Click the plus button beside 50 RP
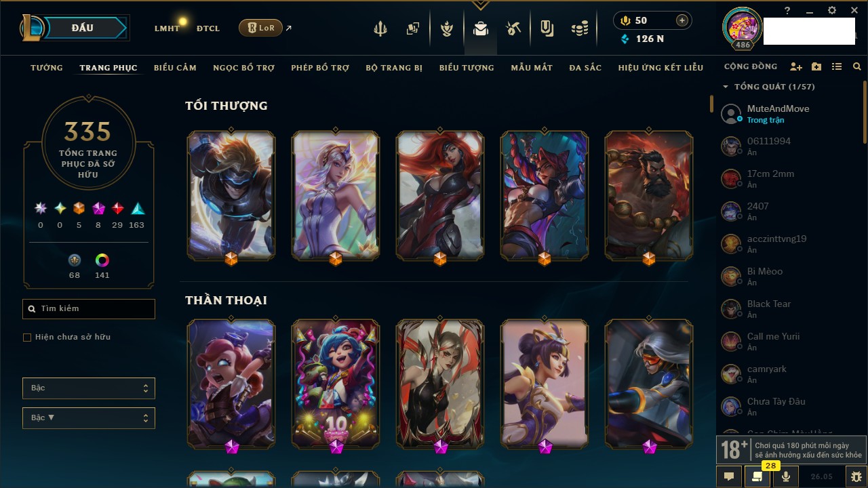 [x=682, y=20]
